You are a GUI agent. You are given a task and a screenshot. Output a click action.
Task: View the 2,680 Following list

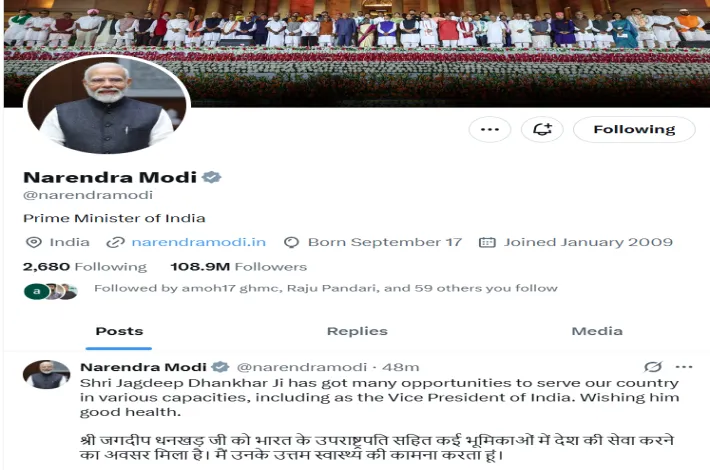85,267
